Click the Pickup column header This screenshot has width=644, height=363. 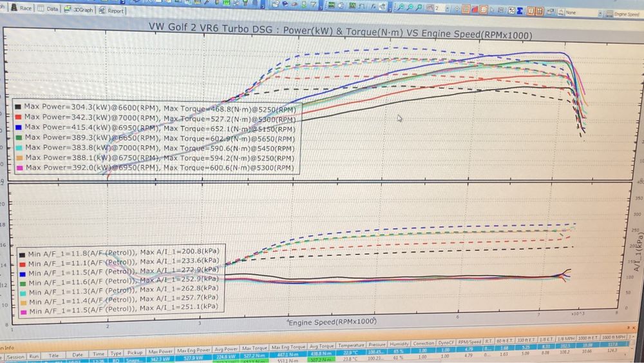(135, 353)
